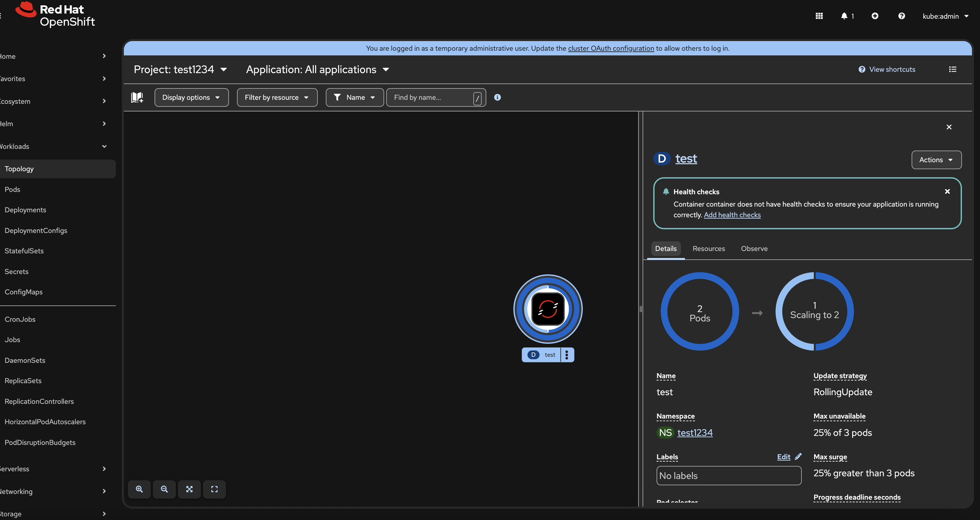980x520 pixels.
Task: Open kebab menu on test node
Action: pos(567,355)
